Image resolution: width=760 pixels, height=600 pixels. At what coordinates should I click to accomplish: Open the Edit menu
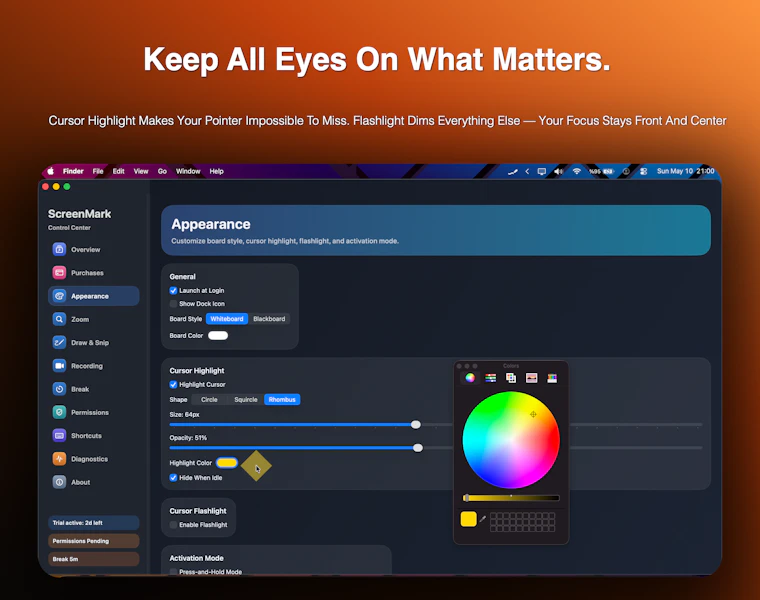(119, 171)
